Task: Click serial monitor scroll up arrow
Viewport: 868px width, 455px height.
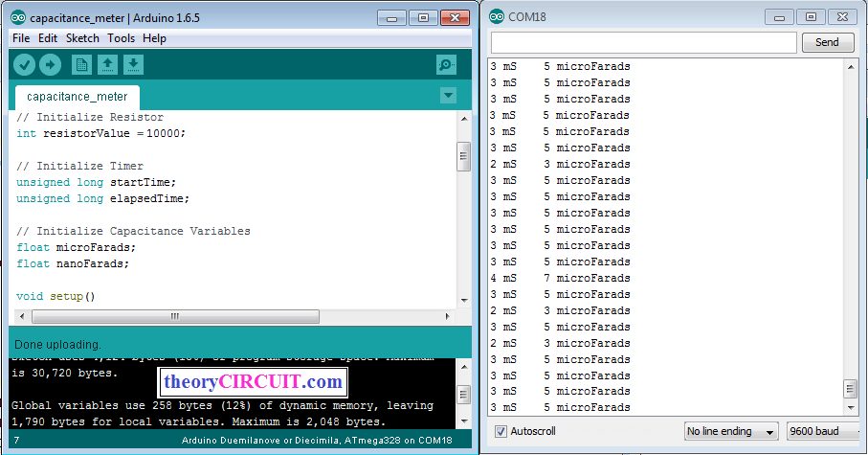Action: 851,67
